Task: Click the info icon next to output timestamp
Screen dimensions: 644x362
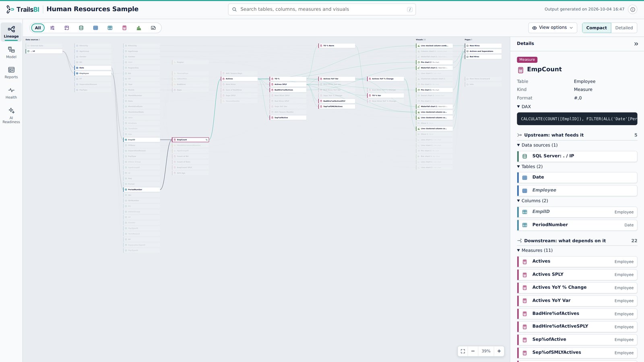Action: point(633,9)
